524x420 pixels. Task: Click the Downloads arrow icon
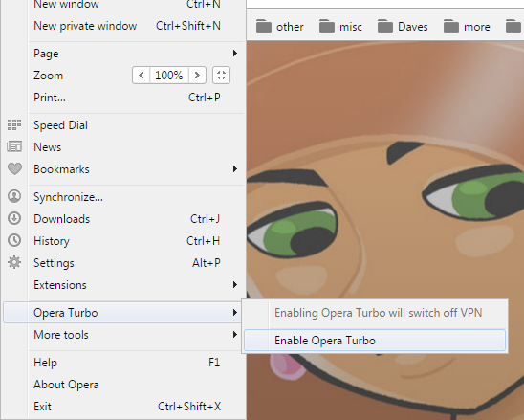(14, 218)
